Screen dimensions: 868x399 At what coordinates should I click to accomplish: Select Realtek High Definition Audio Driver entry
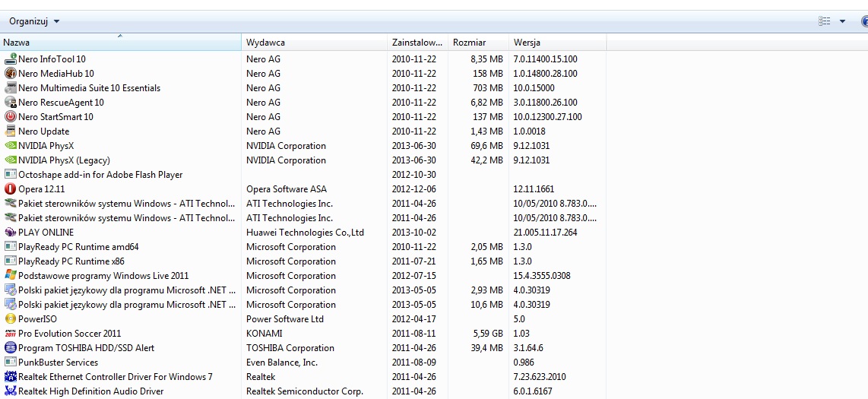tap(90, 391)
